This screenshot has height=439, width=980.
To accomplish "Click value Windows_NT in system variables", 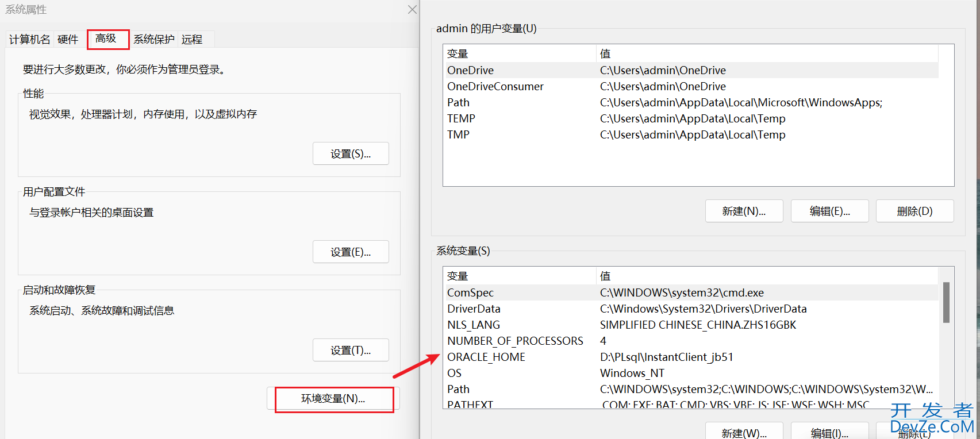I will [632, 373].
